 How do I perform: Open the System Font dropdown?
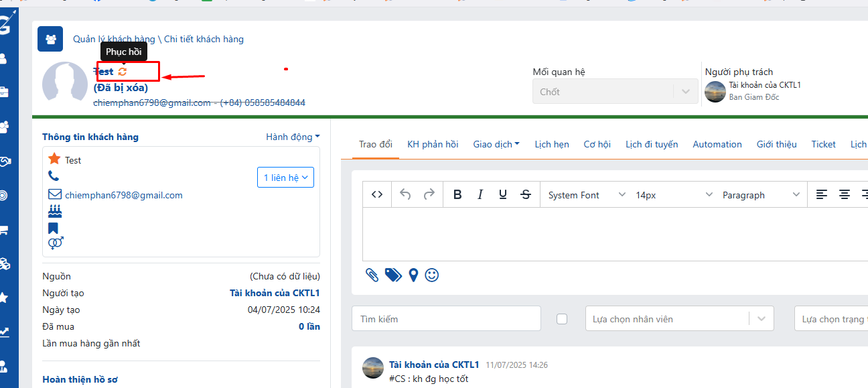tap(586, 195)
